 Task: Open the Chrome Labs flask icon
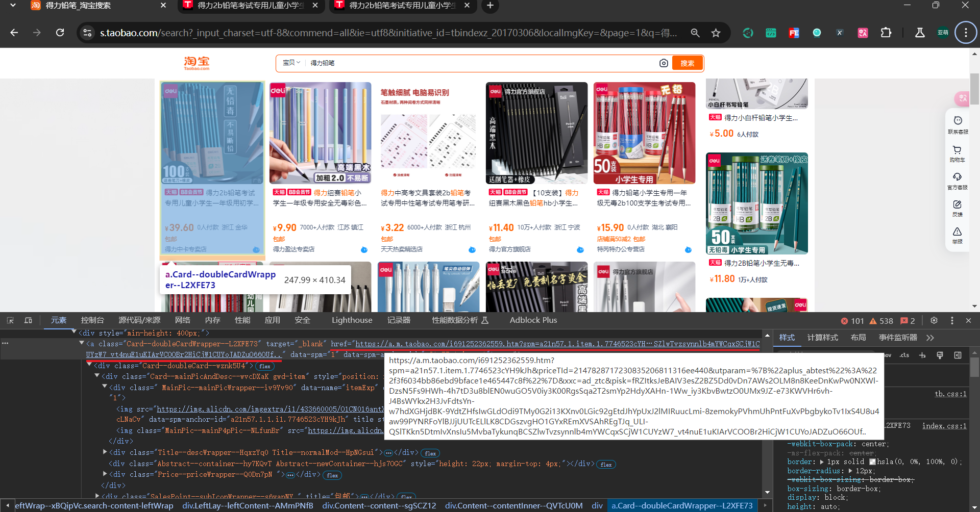pyautogui.click(x=920, y=33)
